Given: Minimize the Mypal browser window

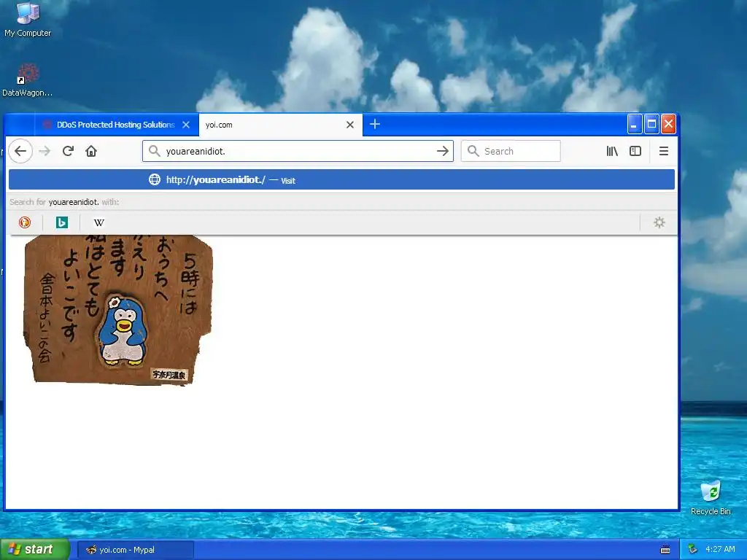Looking at the screenshot, I should click(635, 124).
